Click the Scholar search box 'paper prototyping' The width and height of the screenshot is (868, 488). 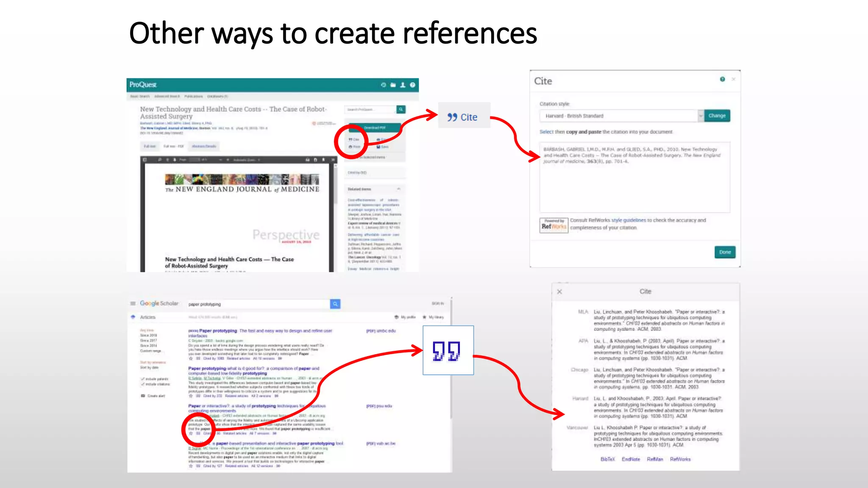coord(258,304)
